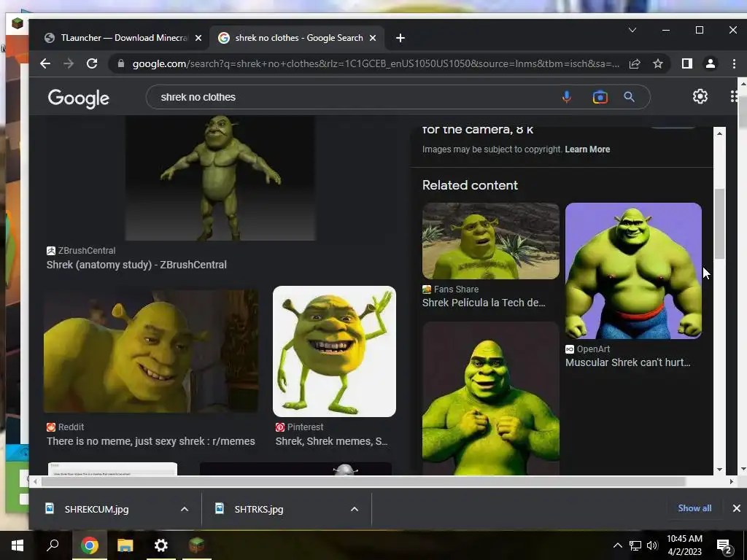Click the side panel vertical scrollbar thumb
The height and width of the screenshot is (560, 747).
pyautogui.click(x=719, y=224)
